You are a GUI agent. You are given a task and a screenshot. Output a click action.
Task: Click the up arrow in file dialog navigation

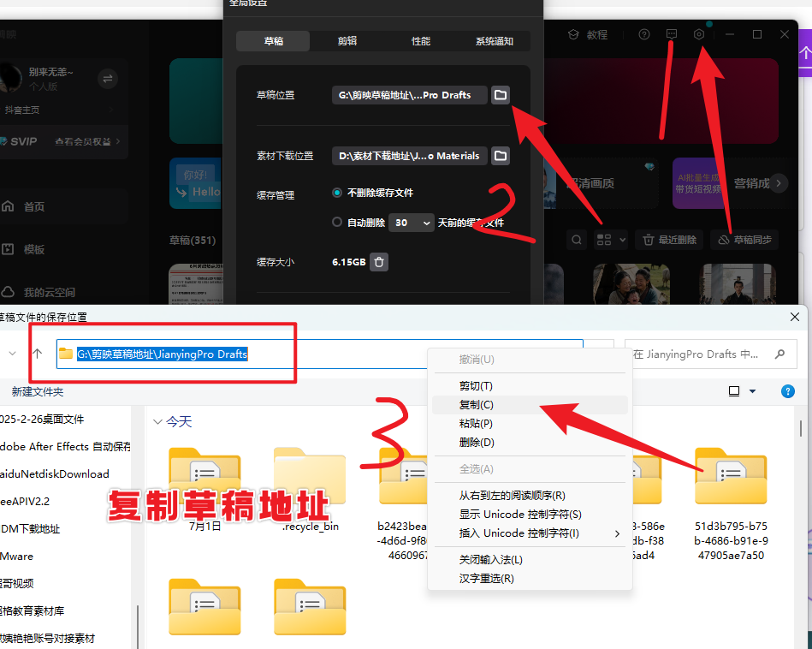[37, 354]
